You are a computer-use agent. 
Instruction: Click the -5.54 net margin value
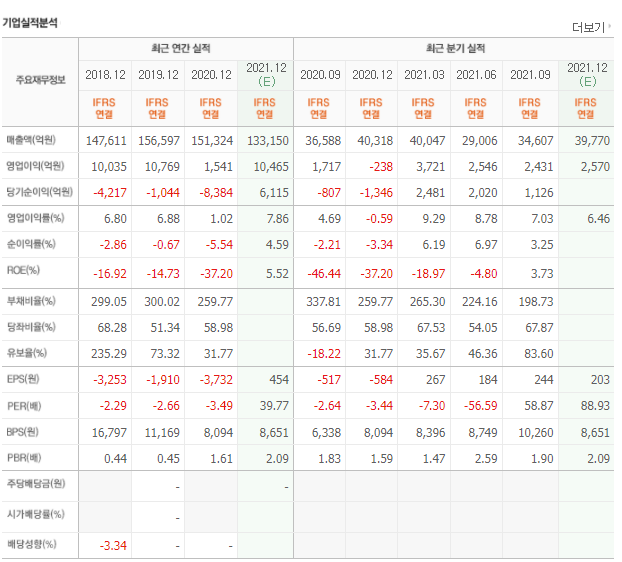[219, 245]
